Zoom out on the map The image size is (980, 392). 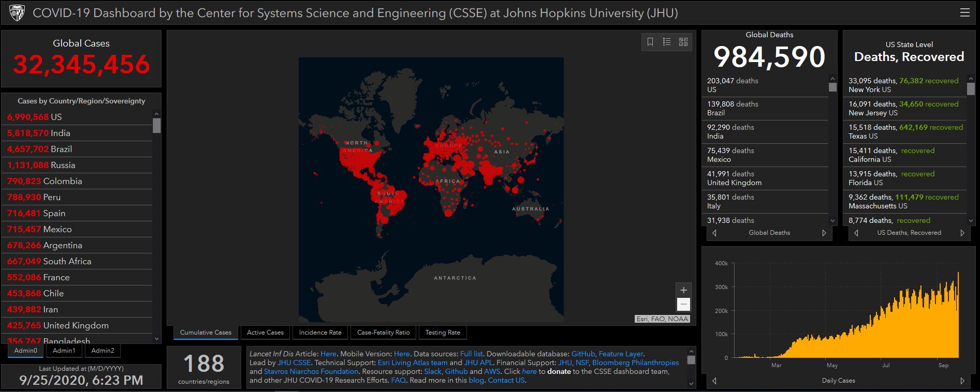(683, 305)
